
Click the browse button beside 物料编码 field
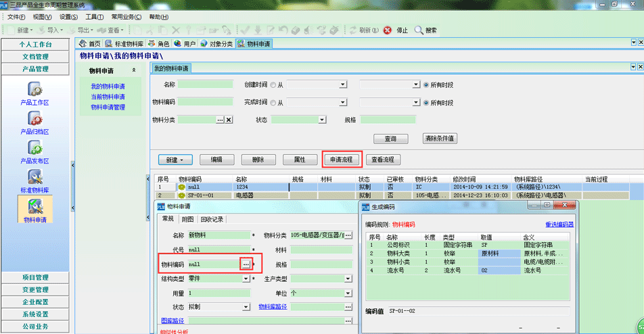click(246, 264)
